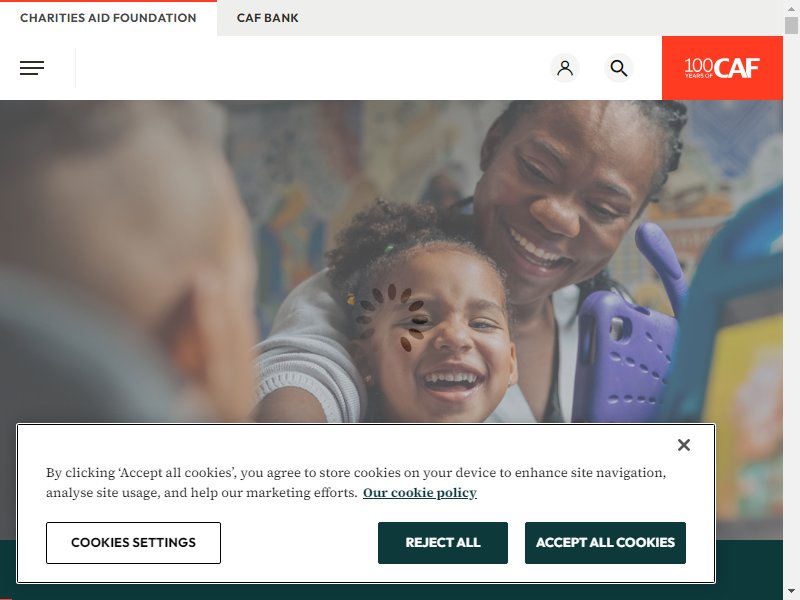Click the vertical scrollbar thumb

click(x=791, y=25)
